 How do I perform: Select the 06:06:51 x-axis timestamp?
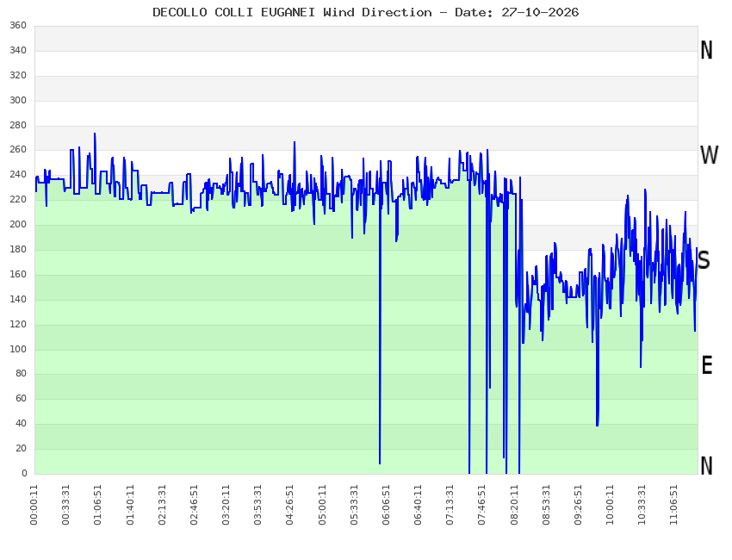click(x=386, y=505)
